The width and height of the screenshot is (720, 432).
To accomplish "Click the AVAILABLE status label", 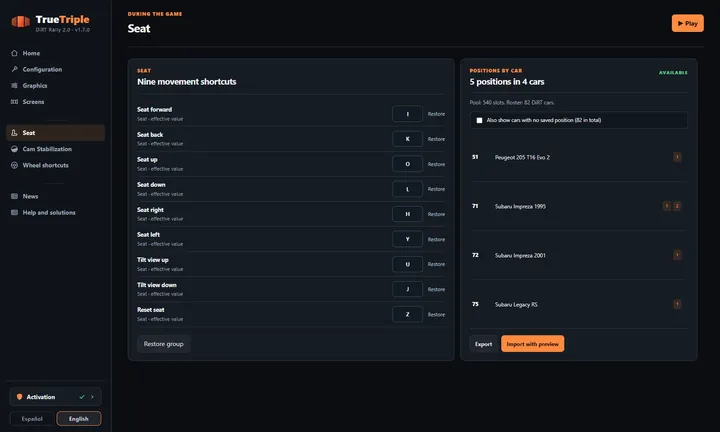I will [673, 73].
